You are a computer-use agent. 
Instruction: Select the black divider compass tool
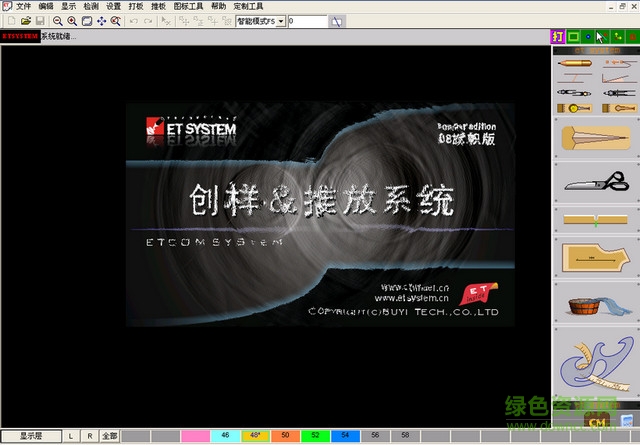click(x=619, y=93)
